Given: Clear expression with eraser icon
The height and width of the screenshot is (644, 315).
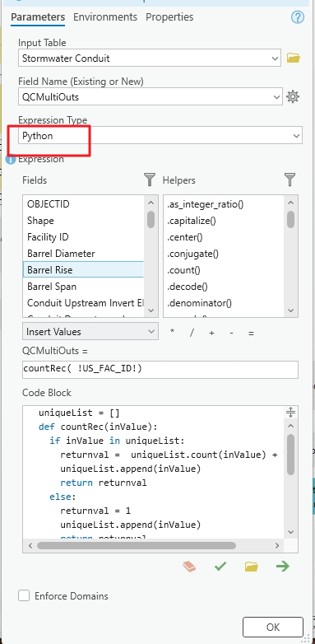Looking at the screenshot, I should pyautogui.click(x=189, y=567).
